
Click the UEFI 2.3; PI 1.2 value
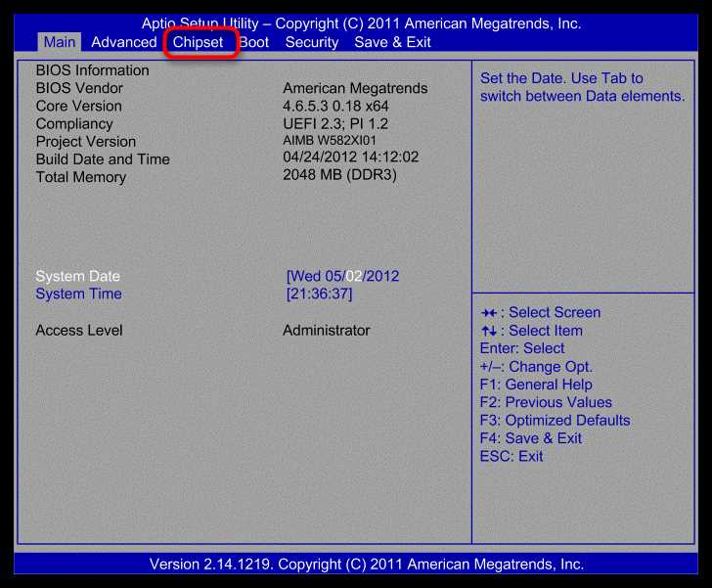click(x=335, y=123)
